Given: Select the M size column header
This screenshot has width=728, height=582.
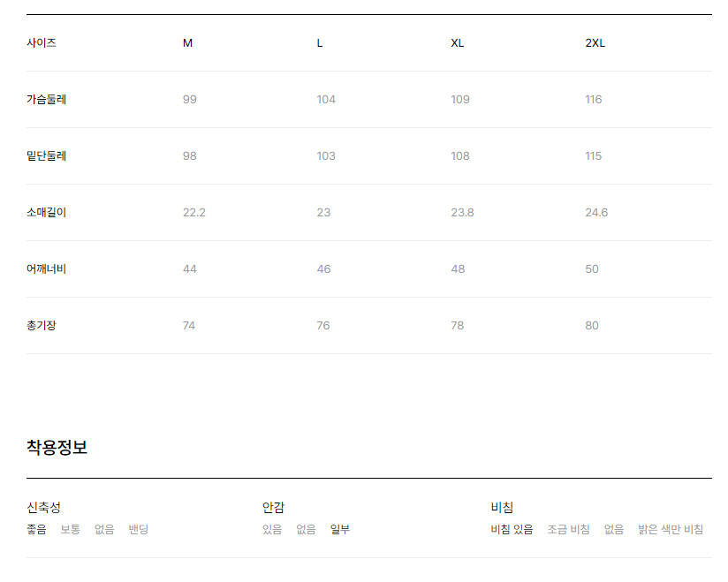Looking at the screenshot, I should [187, 43].
